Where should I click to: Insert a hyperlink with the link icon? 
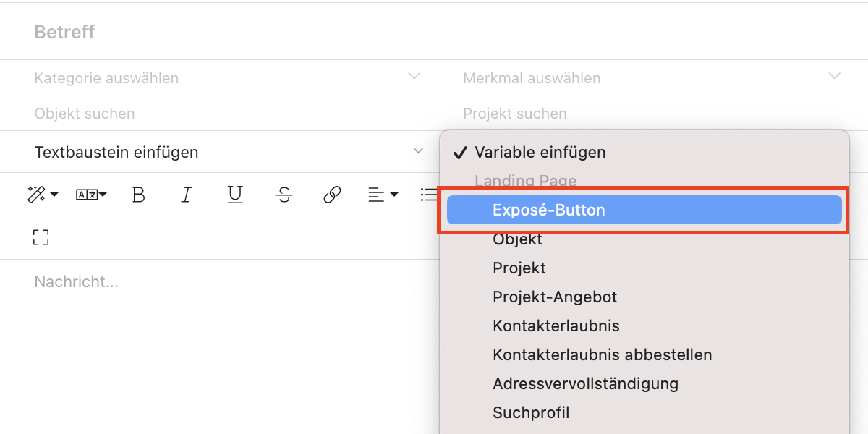(x=332, y=195)
